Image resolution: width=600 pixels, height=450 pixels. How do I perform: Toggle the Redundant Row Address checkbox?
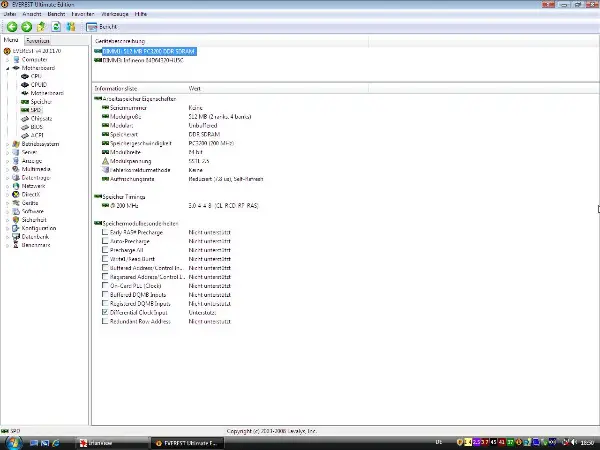pos(106,322)
